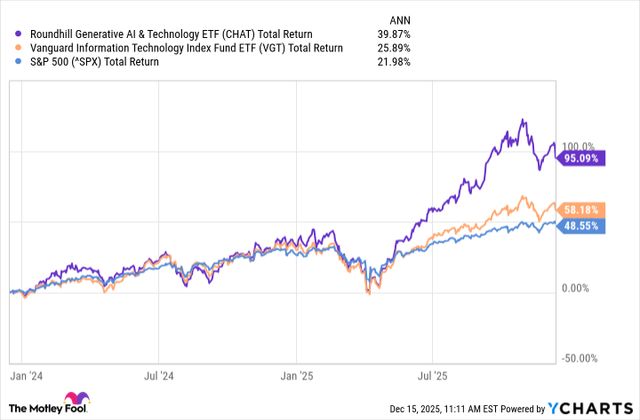The width and height of the screenshot is (640, 420).
Task: Click the YCharts logo
Action: tap(594, 408)
